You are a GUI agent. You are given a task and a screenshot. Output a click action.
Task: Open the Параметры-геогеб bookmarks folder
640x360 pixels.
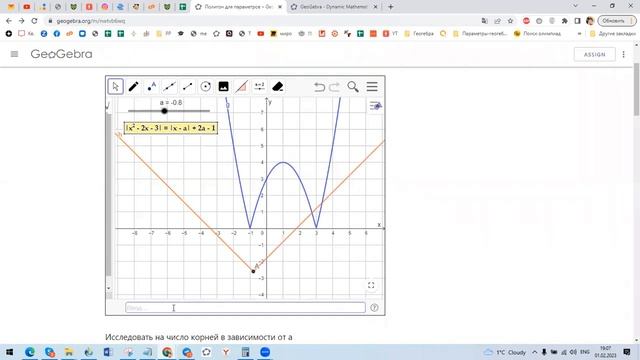coord(480,34)
